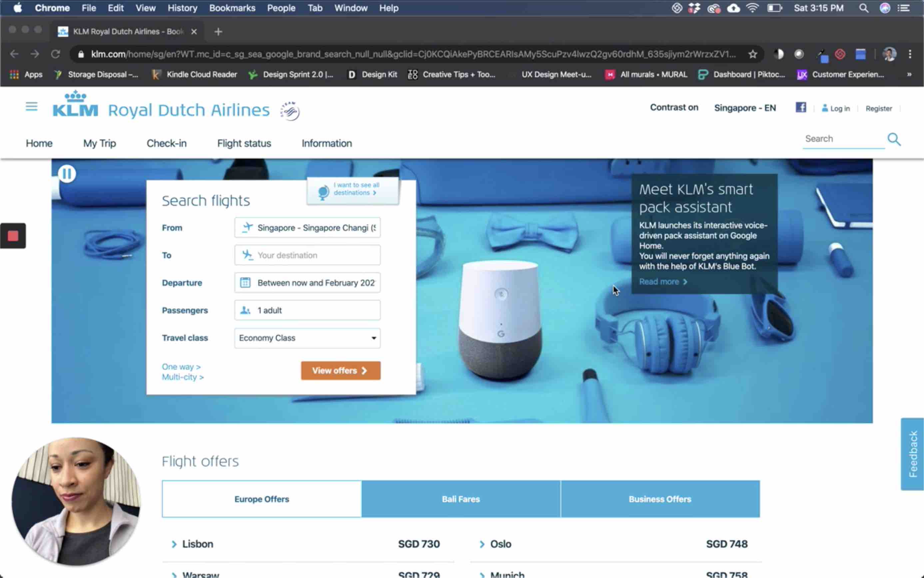Click Read more about smart pack assistant
The height and width of the screenshot is (578, 924).
click(x=662, y=281)
